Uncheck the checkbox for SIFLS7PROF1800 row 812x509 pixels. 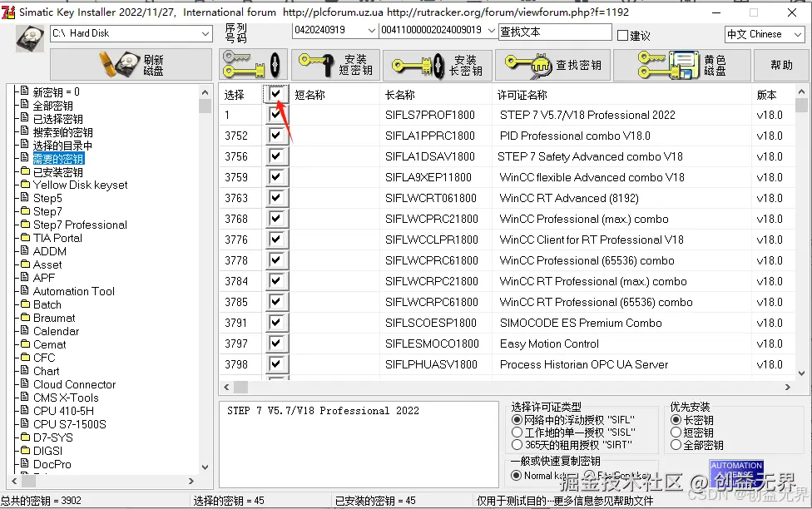click(x=275, y=115)
